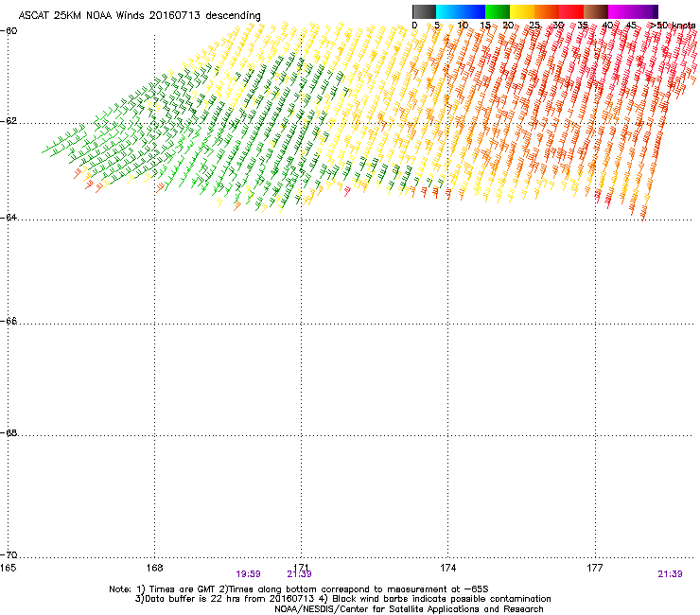Click the longitude label '168'
This screenshot has width=700, height=615.
point(154,568)
